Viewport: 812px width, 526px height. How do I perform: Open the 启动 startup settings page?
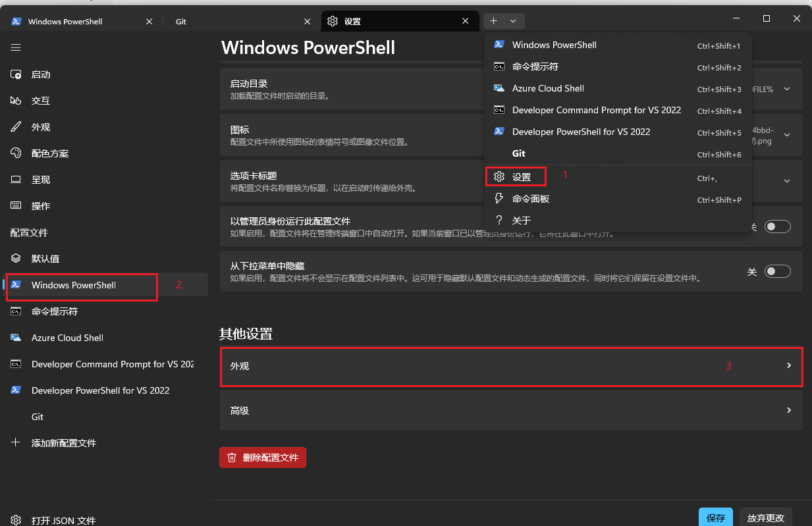click(41, 74)
